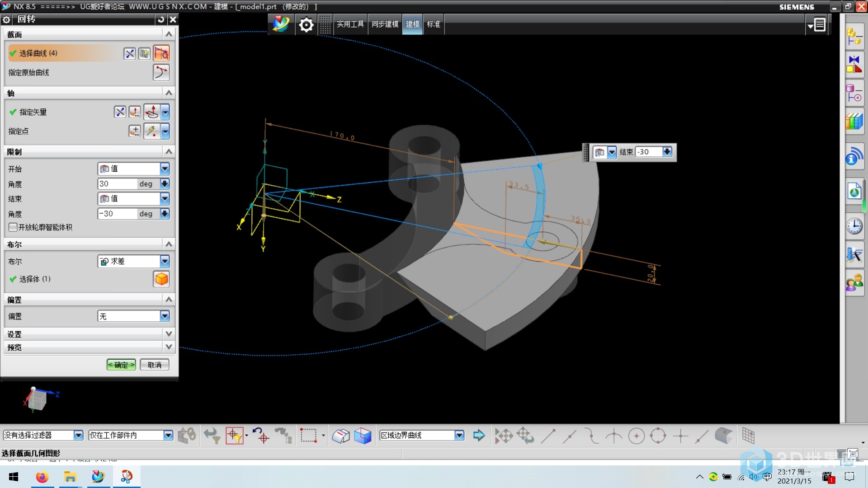Click the blue right arrow icon in toolbar
The height and width of the screenshot is (488, 868).
479,436
